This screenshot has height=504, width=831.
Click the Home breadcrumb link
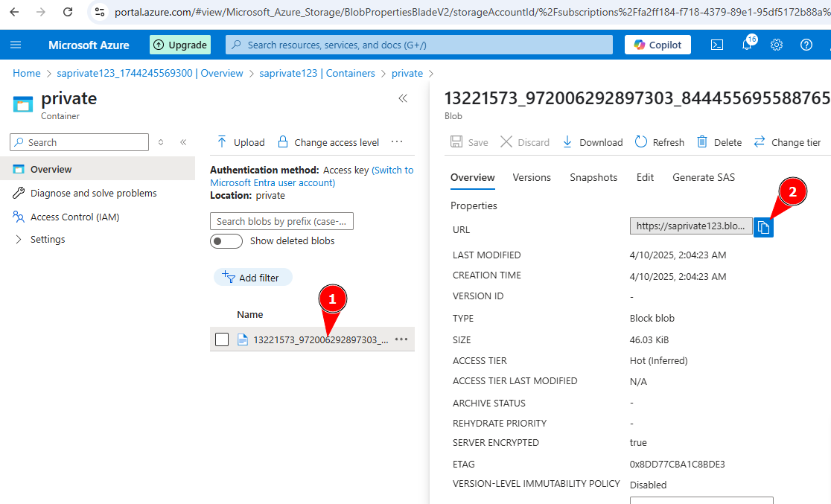click(27, 73)
